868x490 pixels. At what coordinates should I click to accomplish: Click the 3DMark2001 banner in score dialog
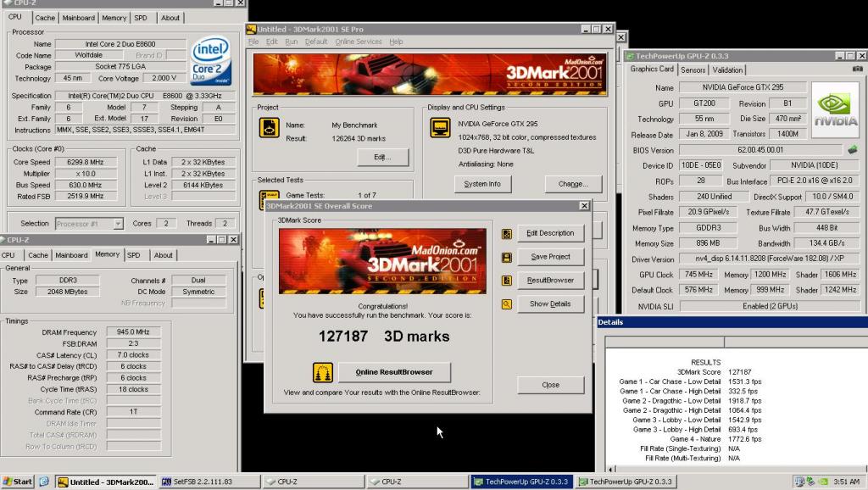pyautogui.click(x=382, y=261)
